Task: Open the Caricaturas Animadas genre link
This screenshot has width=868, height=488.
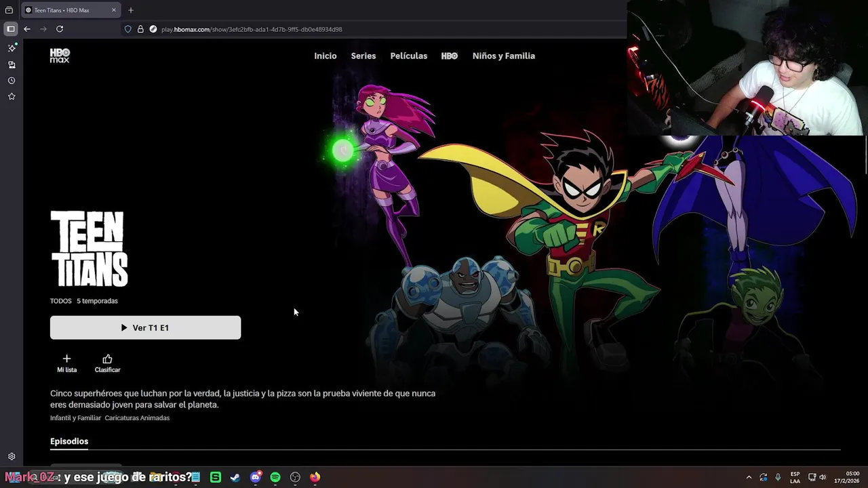Action: pyautogui.click(x=137, y=418)
